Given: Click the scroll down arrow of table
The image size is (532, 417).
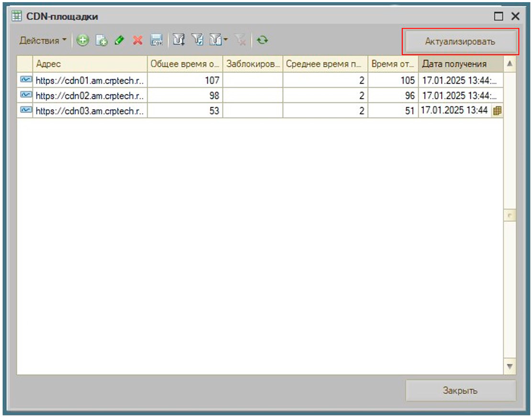Looking at the screenshot, I should coord(510,366).
